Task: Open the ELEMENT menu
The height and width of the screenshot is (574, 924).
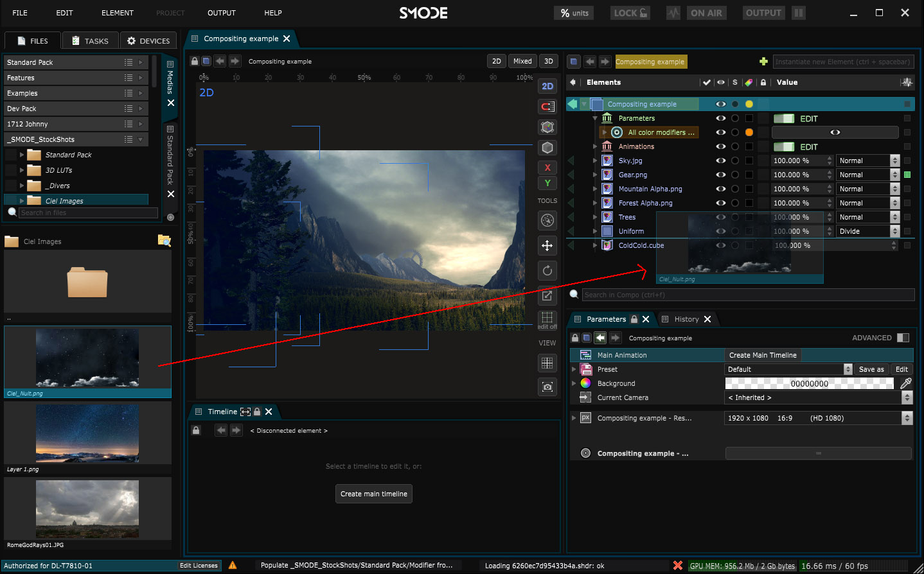Action: click(x=118, y=13)
